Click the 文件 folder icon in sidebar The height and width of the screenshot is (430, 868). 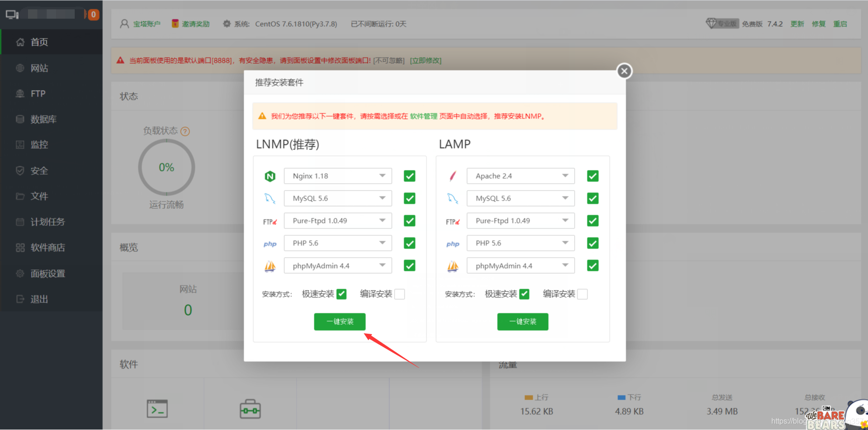[x=20, y=196]
